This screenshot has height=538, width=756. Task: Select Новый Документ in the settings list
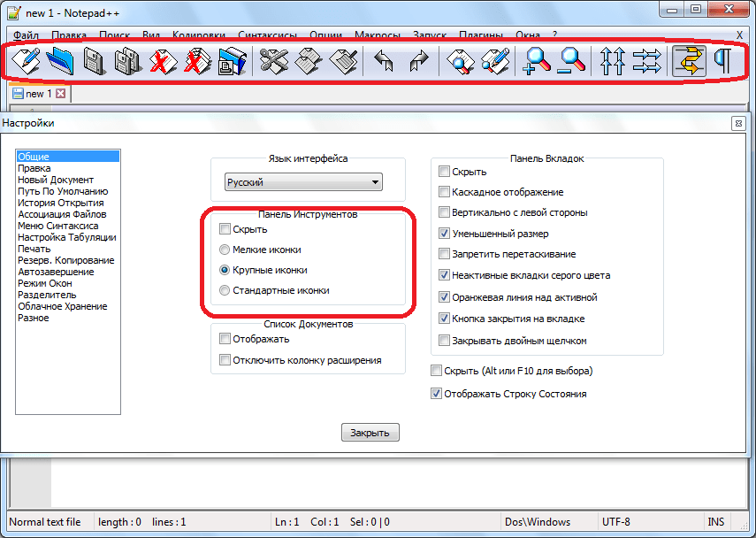55,180
